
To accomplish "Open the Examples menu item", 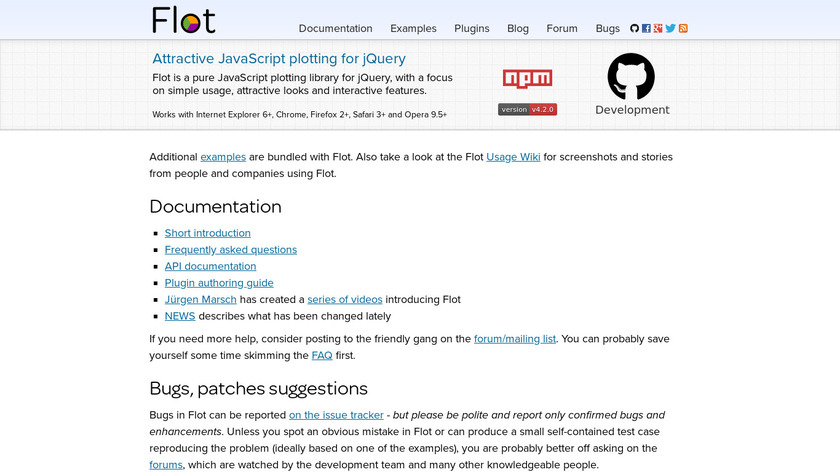I will (x=413, y=28).
